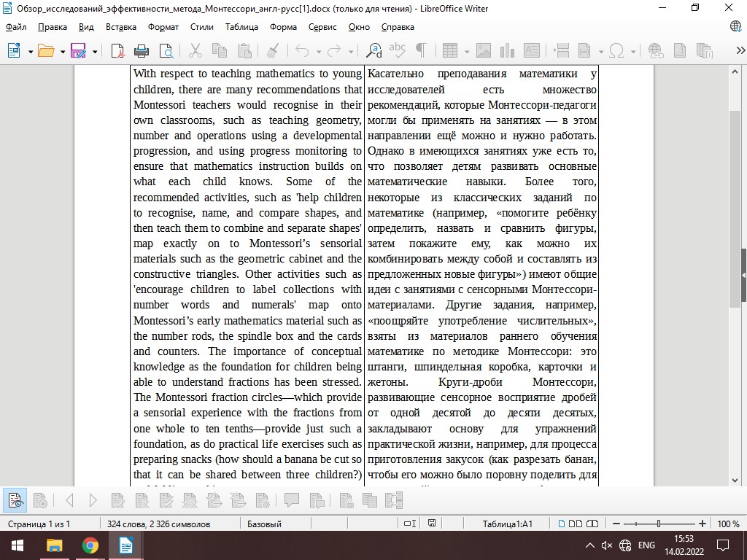Image resolution: width=747 pixels, height=560 pixels.
Task: Open the Redo history dropdown
Action: point(351,51)
